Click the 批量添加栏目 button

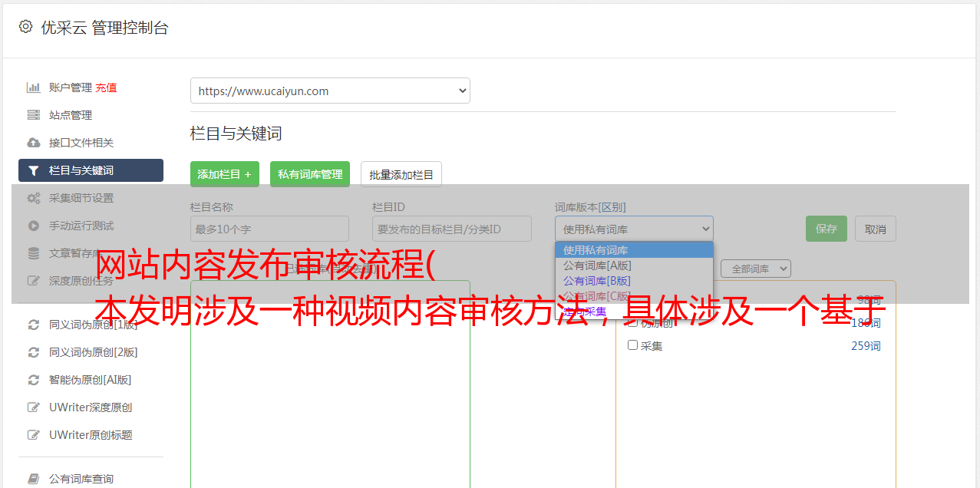(401, 174)
